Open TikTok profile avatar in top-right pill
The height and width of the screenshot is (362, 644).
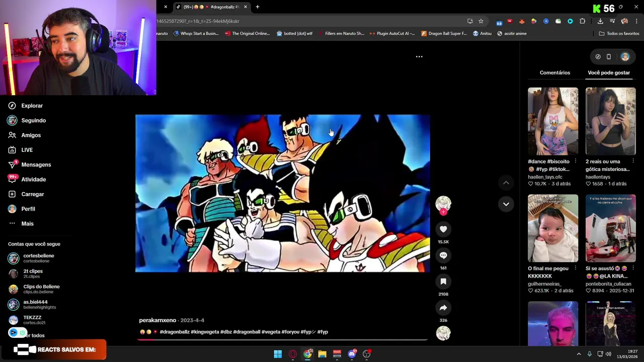point(625,57)
